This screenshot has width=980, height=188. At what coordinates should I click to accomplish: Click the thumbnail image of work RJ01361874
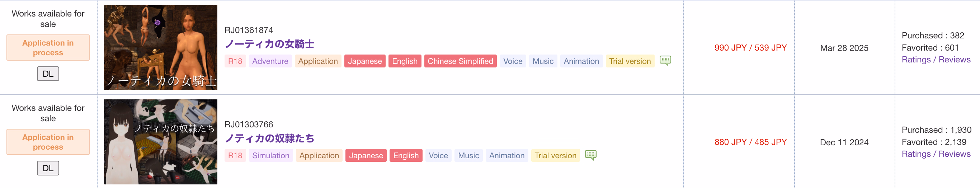[161, 48]
